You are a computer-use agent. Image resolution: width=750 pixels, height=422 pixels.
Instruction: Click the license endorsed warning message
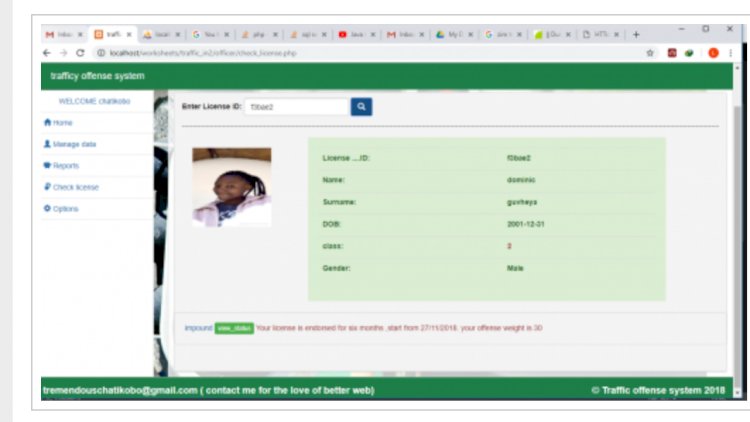click(x=399, y=328)
